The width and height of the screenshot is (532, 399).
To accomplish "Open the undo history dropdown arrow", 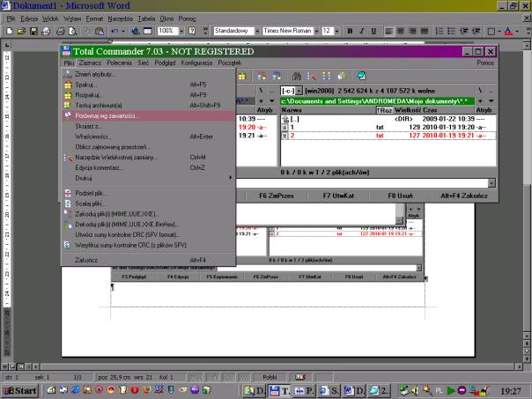I will tap(122, 31).
